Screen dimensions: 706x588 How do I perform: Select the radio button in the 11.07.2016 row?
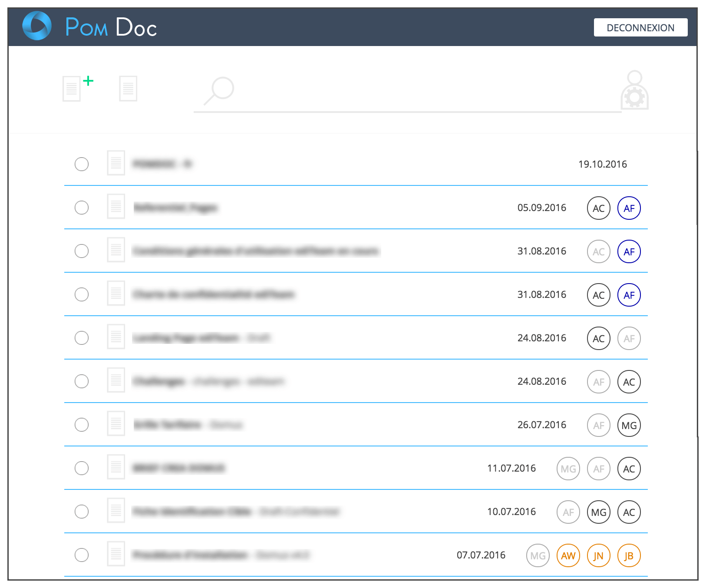point(82,468)
